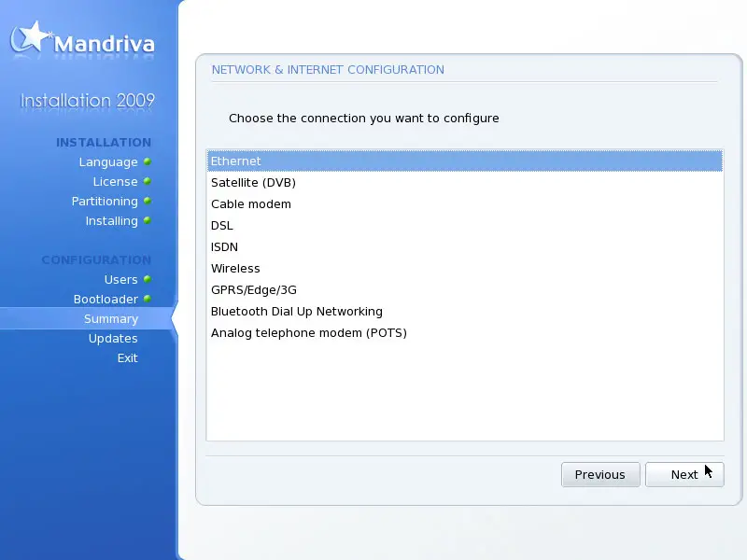Choose Satellite (DVB) connection
747x560 pixels.
(x=465, y=182)
